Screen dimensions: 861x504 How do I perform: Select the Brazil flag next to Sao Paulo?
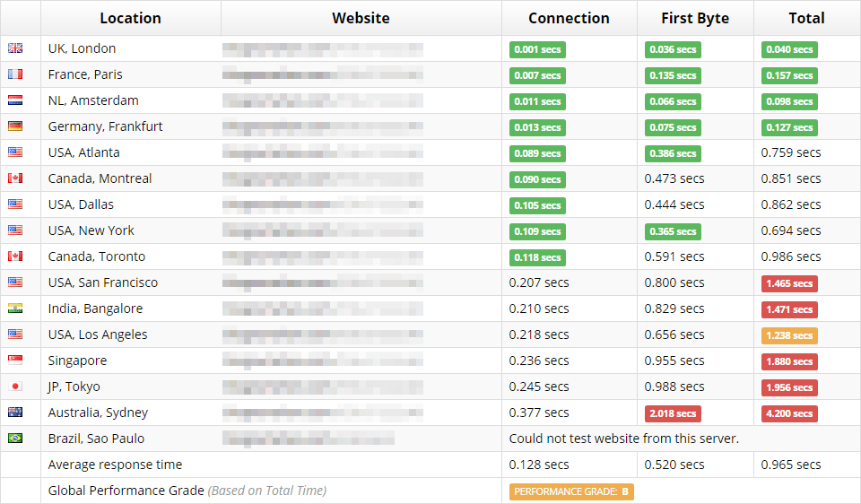pos(15,439)
